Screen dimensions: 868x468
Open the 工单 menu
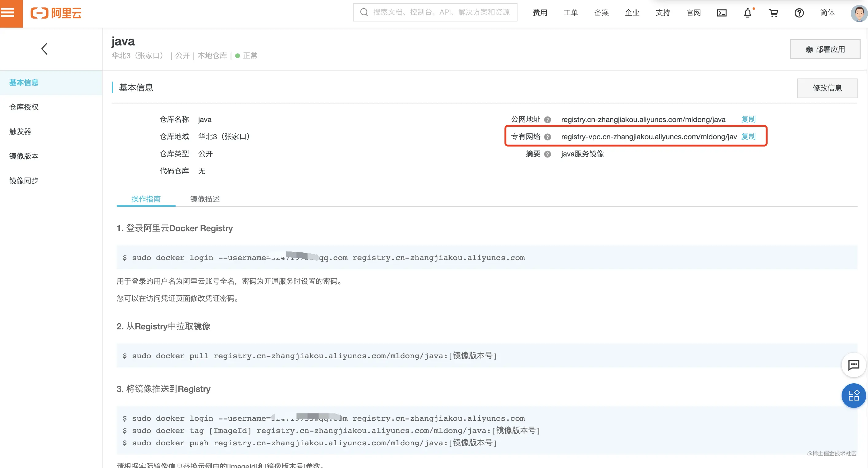tap(571, 13)
